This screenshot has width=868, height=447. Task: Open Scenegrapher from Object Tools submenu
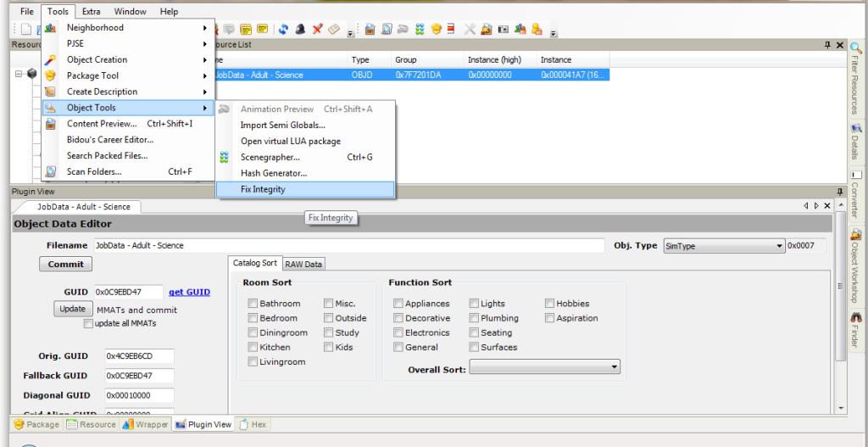305,157
